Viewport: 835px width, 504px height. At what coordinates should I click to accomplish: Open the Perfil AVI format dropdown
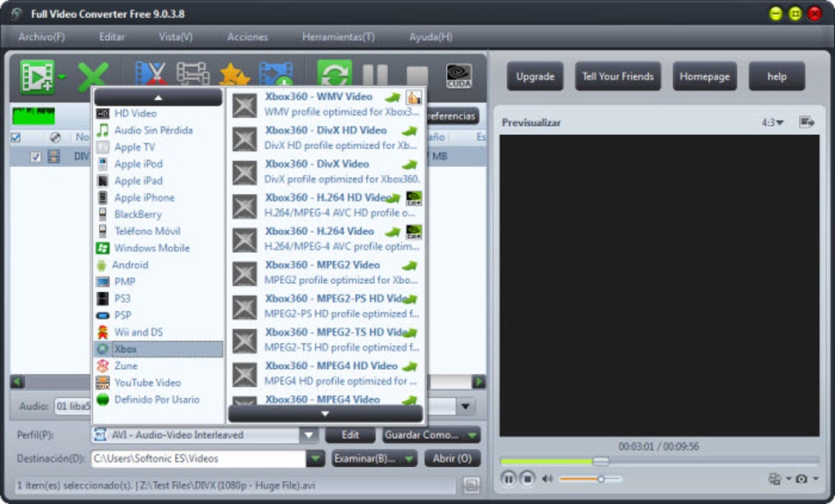point(309,434)
